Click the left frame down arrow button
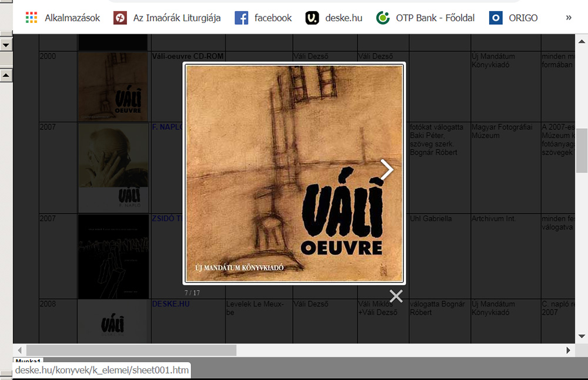588x380 pixels. click(6, 45)
